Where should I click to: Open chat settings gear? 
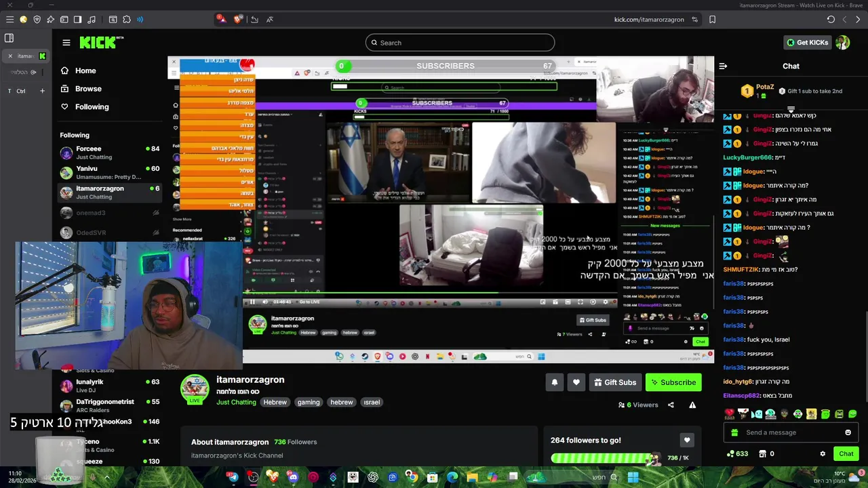pos(823,453)
